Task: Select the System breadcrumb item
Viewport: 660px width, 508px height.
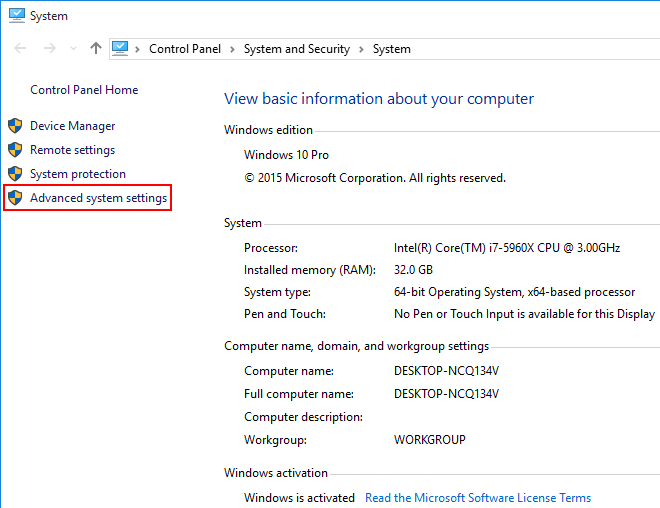Action: point(391,49)
